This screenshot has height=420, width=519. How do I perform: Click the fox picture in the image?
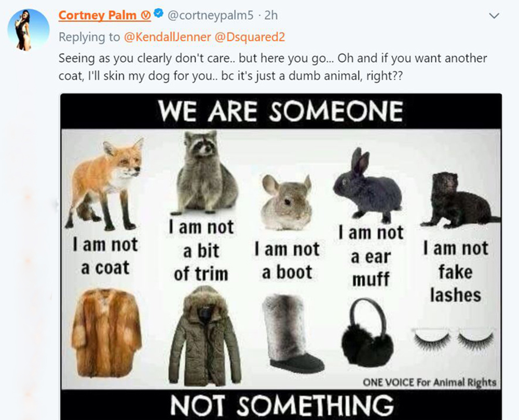tap(105, 184)
